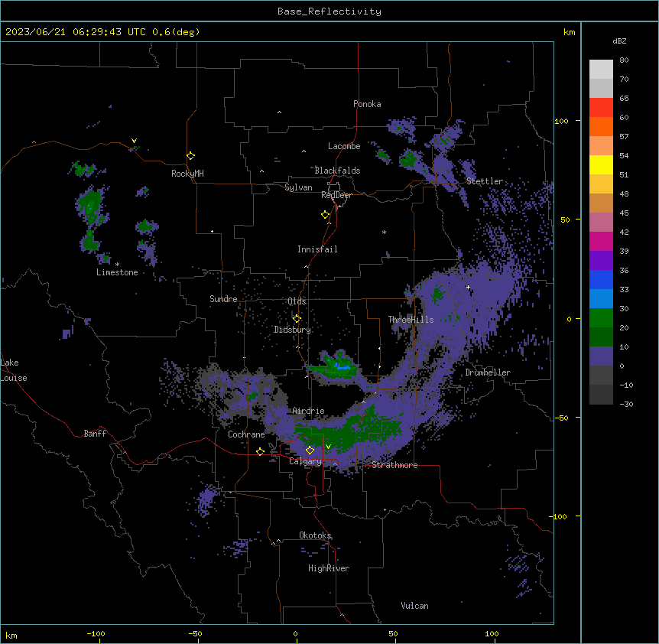Pick the light blue 30-33 dBZ swatch
This screenshot has width=659, height=644.
click(601, 299)
